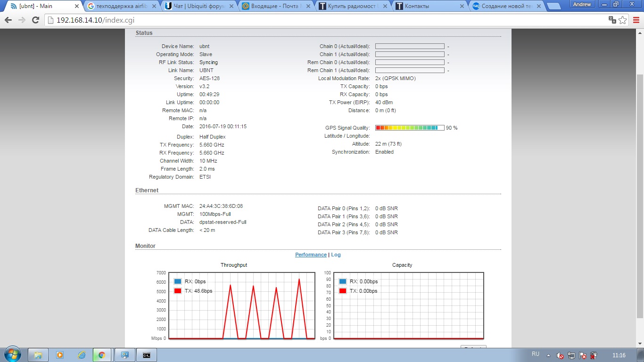The width and height of the screenshot is (644, 362).
Task: Go forward with the browser forward arrow
Action: (x=22, y=20)
